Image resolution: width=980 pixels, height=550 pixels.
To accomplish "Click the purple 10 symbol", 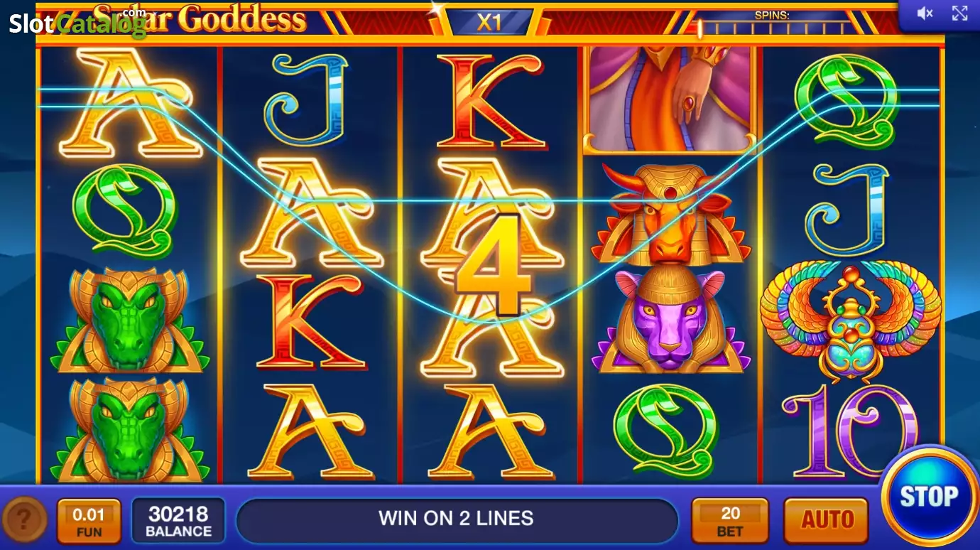I will [849, 431].
